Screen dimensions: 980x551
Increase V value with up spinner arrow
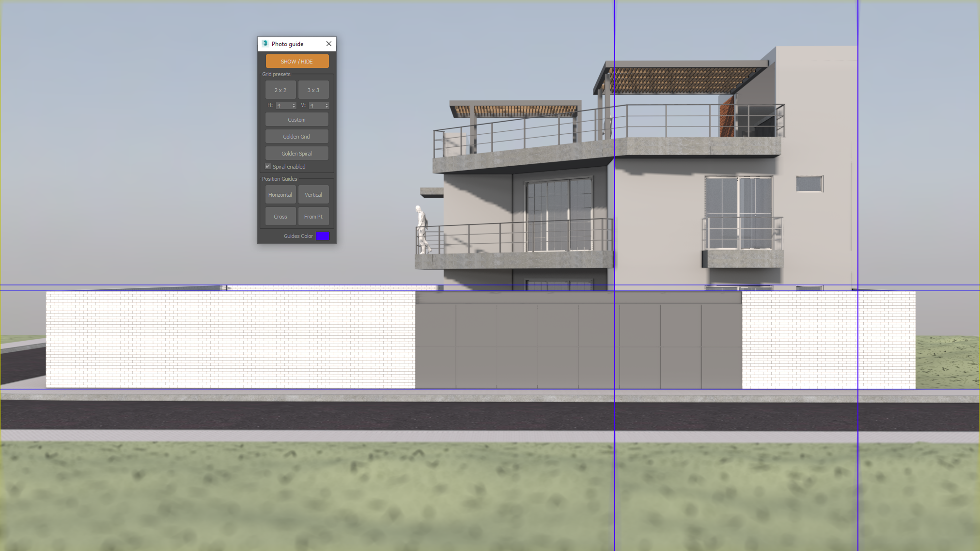click(x=327, y=104)
